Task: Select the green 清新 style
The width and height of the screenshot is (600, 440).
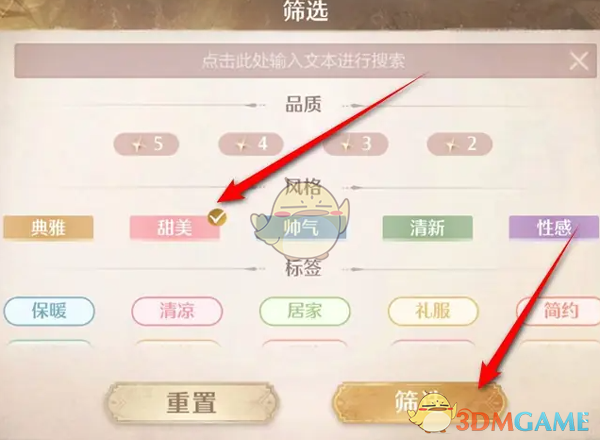Action: pos(427,228)
